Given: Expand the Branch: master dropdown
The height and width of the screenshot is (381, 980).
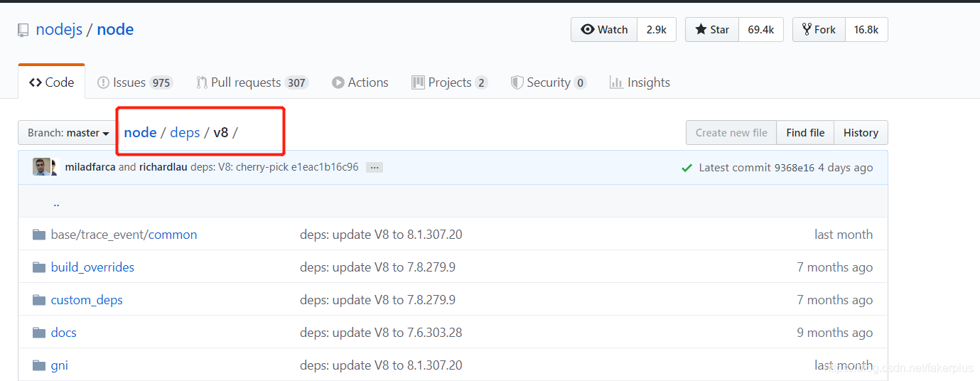Looking at the screenshot, I should tap(68, 133).
